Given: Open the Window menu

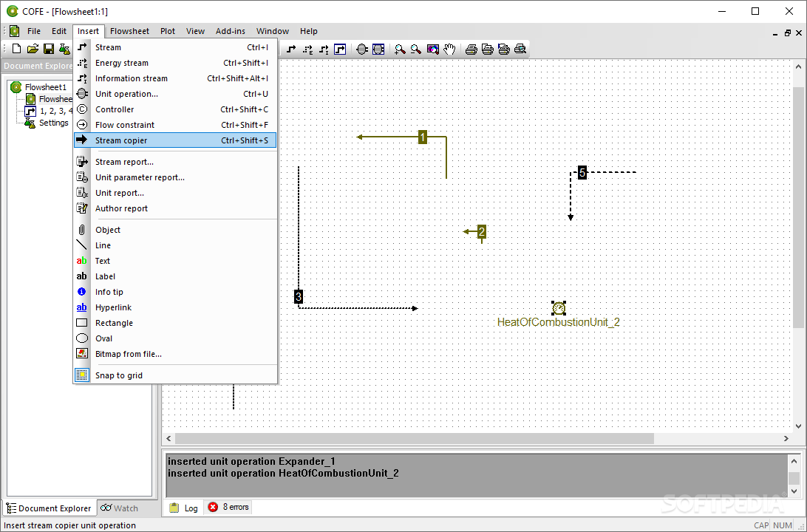Looking at the screenshot, I should 273,31.
